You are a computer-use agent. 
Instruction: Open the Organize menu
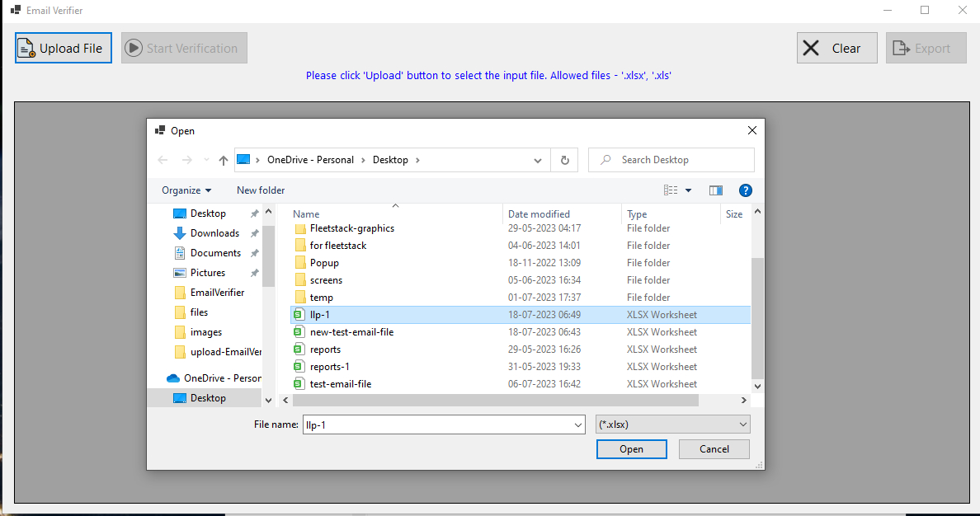click(186, 190)
